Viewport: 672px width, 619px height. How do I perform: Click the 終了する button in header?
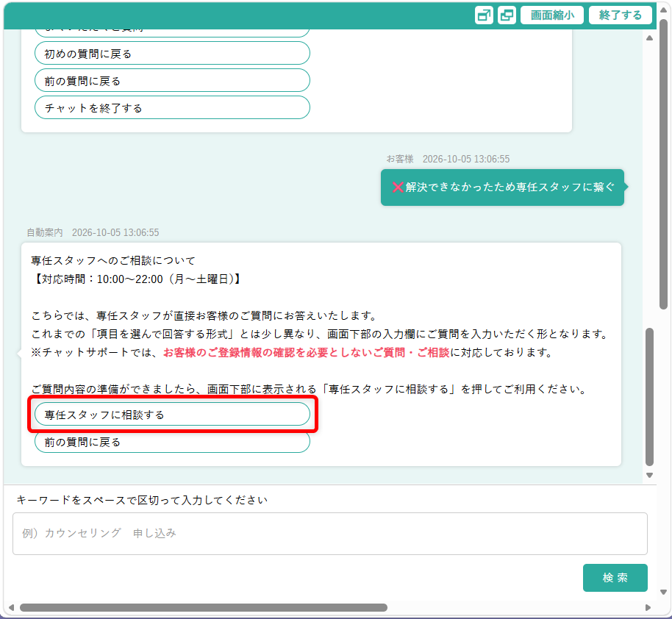pyautogui.click(x=620, y=15)
